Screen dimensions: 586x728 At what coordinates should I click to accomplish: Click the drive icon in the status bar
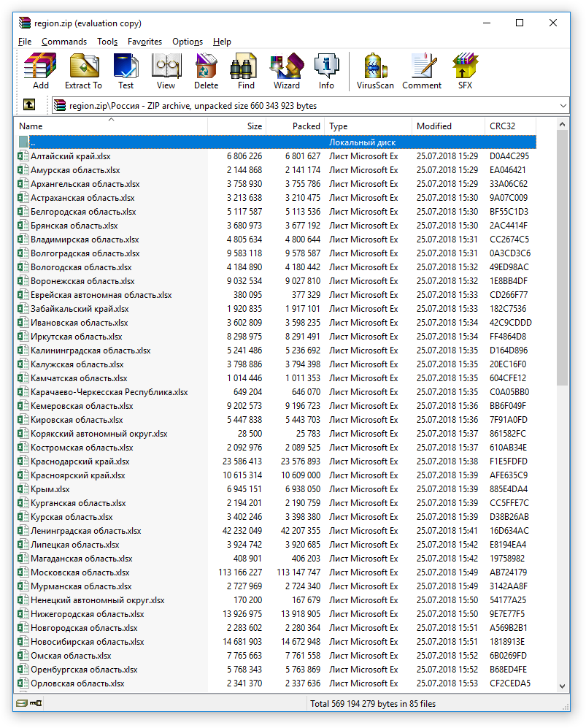21,703
